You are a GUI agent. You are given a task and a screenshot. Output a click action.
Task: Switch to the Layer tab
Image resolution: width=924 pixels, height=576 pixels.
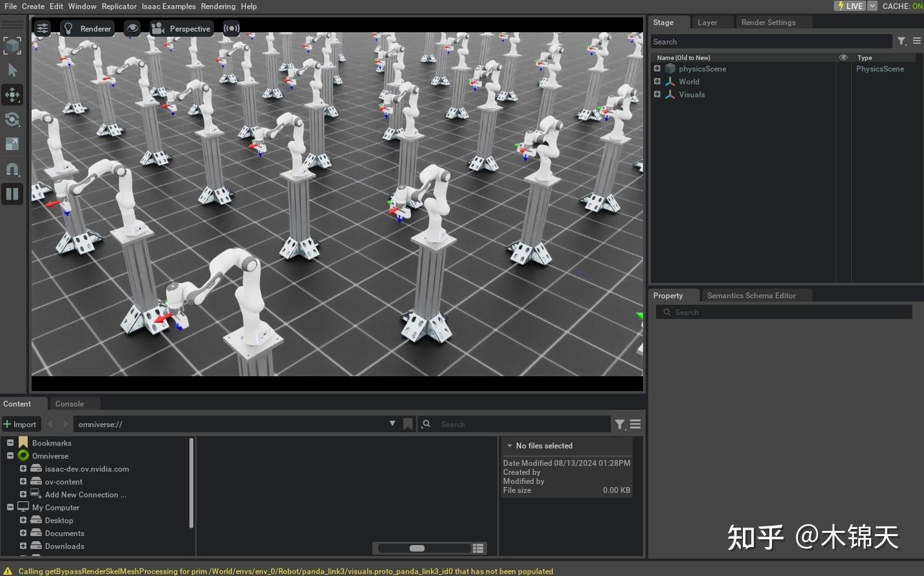pyautogui.click(x=706, y=22)
